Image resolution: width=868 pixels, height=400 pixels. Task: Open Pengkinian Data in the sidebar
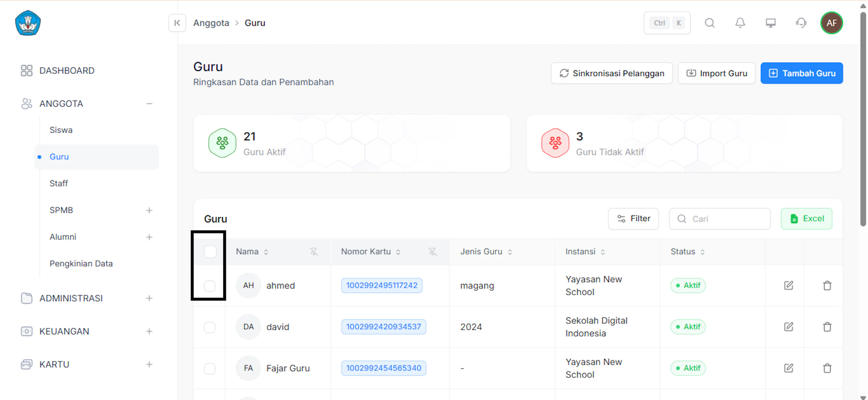(x=81, y=263)
